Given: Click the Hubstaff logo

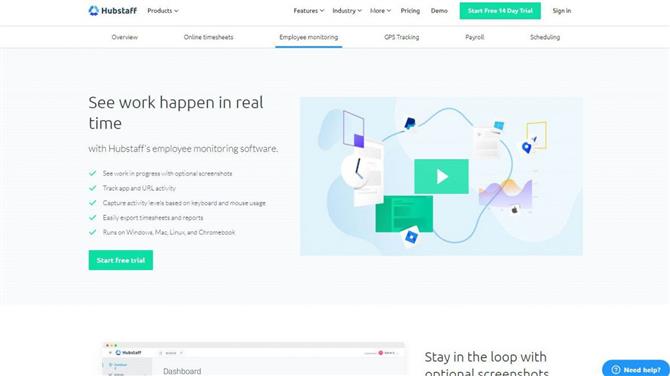Looking at the screenshot, I should click(112, 11).
